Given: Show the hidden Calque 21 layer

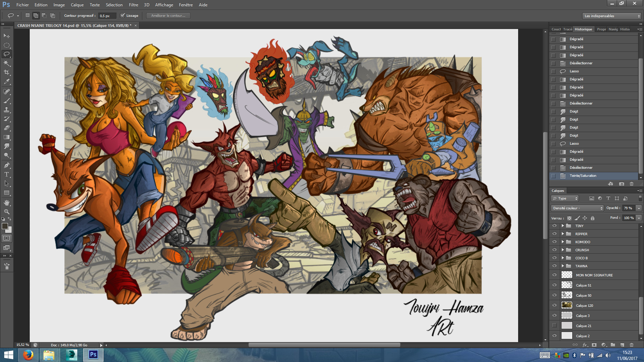Looking at the screenshot, I should tap(554, 326).
